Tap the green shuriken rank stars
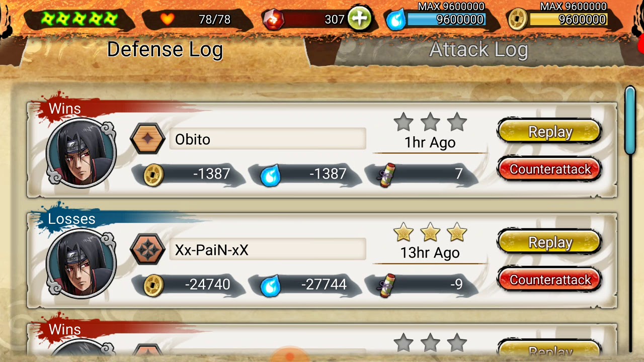The height and width of the screenshot is (362, 644). point(80,19)
